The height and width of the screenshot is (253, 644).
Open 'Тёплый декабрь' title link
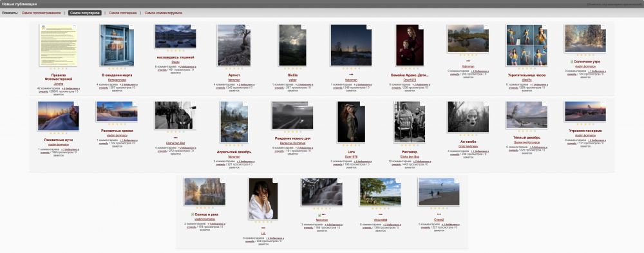[527, 137]
